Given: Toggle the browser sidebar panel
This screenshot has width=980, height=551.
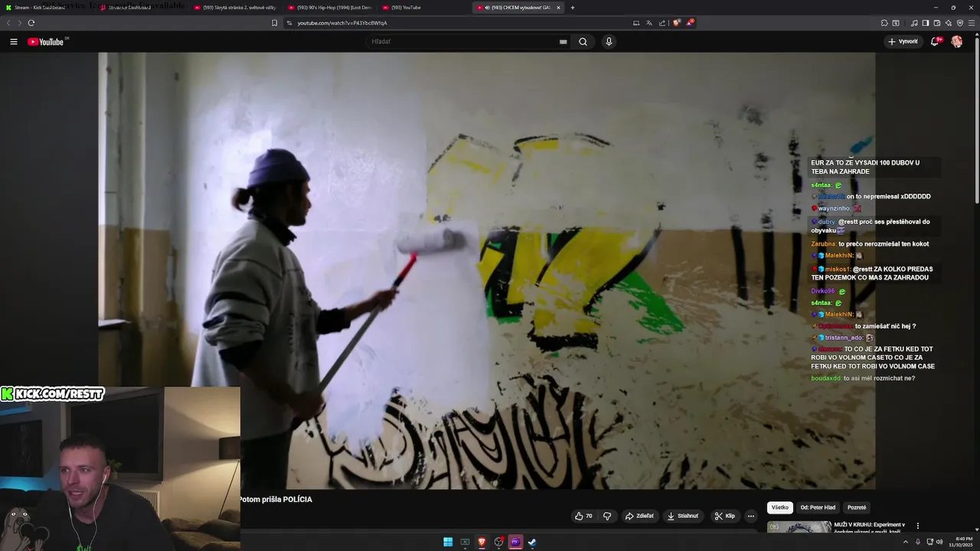Looking at the screenshot, I should (926, 23).
